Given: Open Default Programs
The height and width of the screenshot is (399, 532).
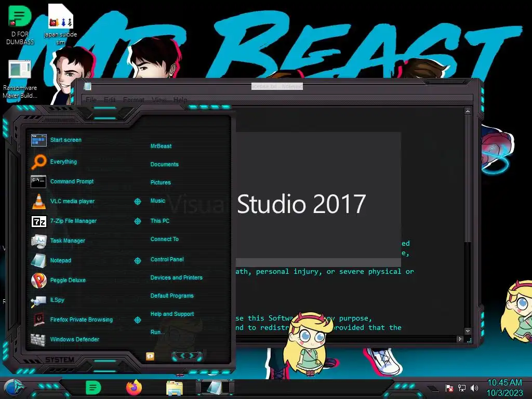Looking at the screenshot, I should [x=171, y=296].
